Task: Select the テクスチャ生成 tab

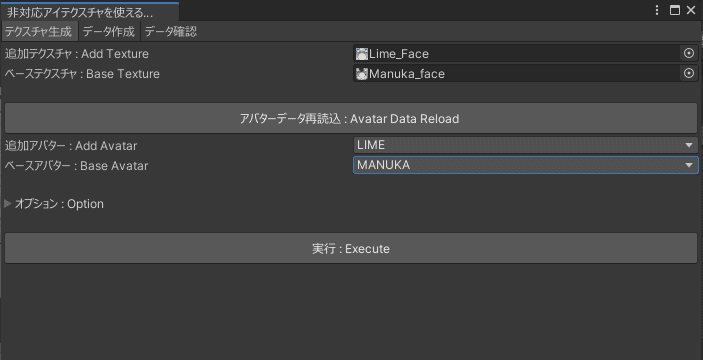Action: pos(39,32)
